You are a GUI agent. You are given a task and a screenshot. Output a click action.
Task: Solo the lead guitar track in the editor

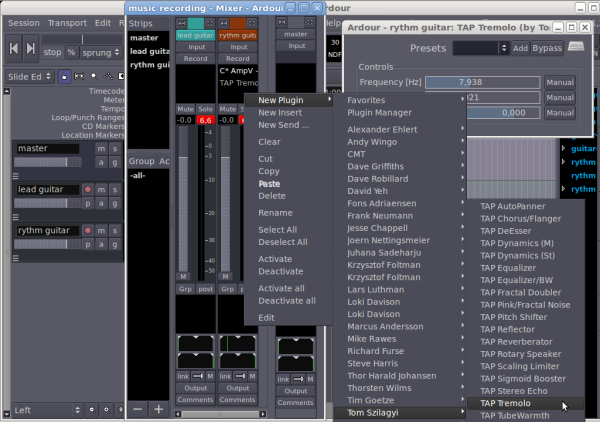point(115,189)
